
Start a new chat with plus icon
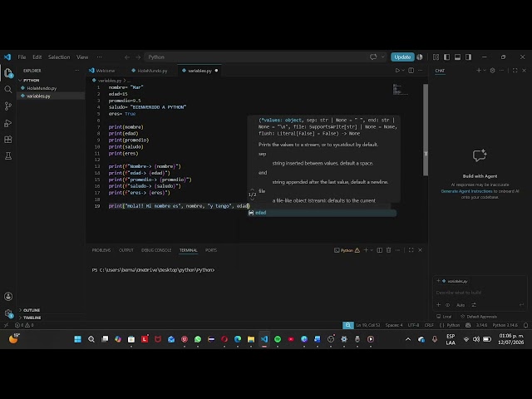[479, 70]
